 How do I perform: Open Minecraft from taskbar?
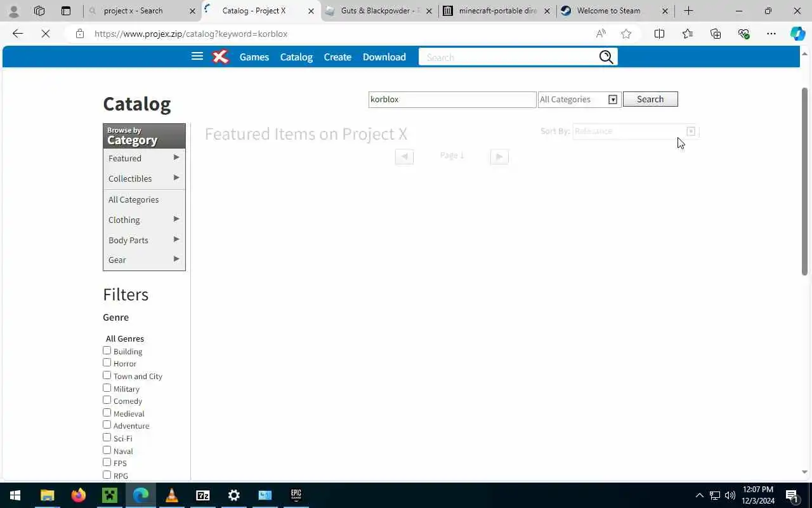[109, 495]
